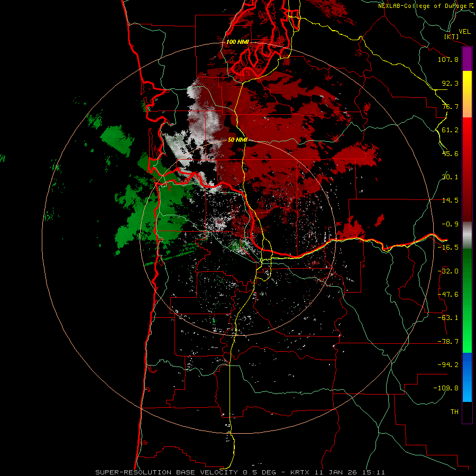Viewport: 476px width, 476px height.
Task: Click the purple segment of the velocity color bar
Action: coord(467,59)
